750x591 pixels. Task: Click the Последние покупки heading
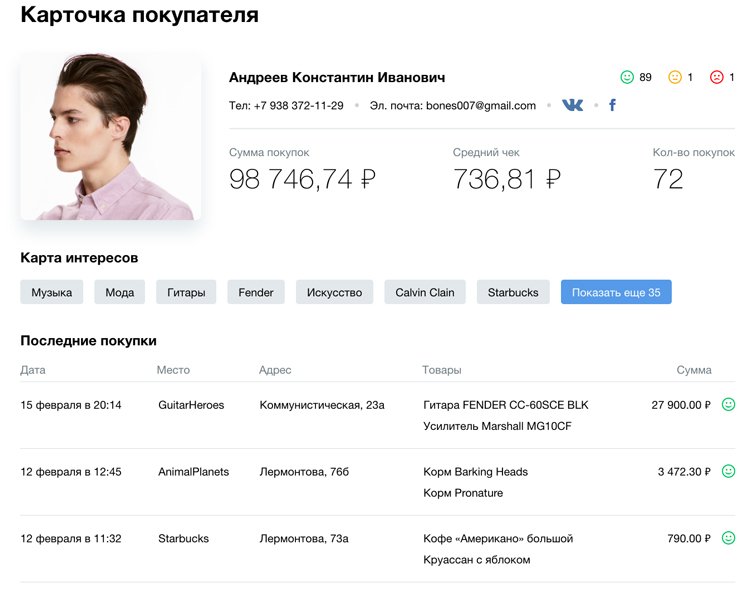[x=88, y=340]
